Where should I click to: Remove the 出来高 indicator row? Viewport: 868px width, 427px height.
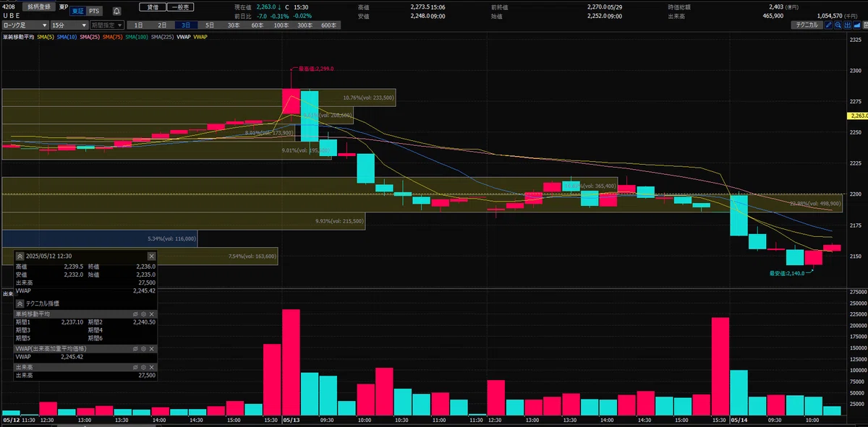click(x=152, y=367)
